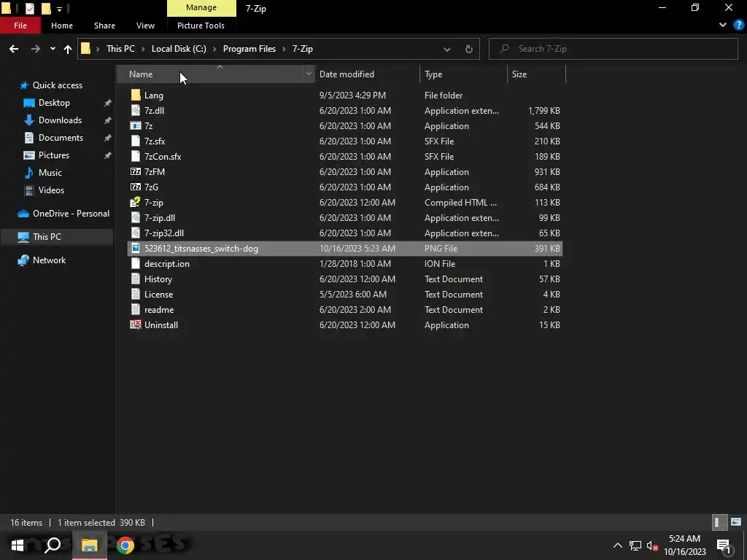747x560 pixels.
Task: Refresh the 7-Zip folder view
Action: pyautogui.click(x=469, y=49)
